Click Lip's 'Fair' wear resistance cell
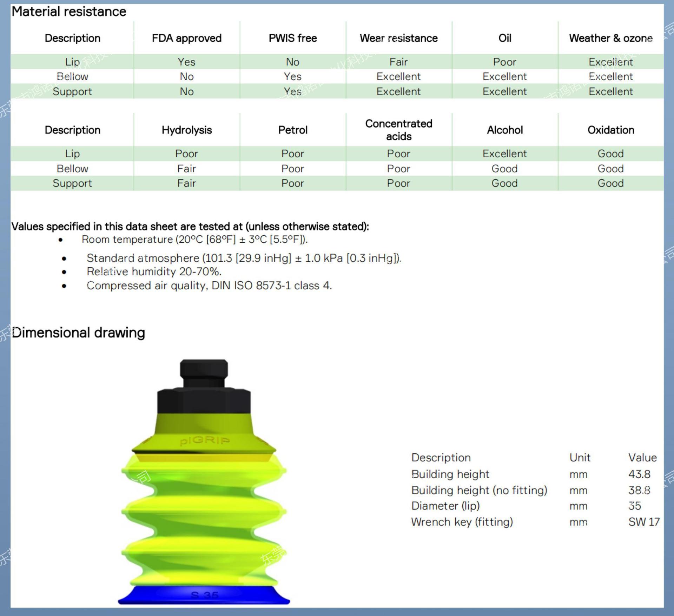The image size is (674, 616). (x=398, y=62)
